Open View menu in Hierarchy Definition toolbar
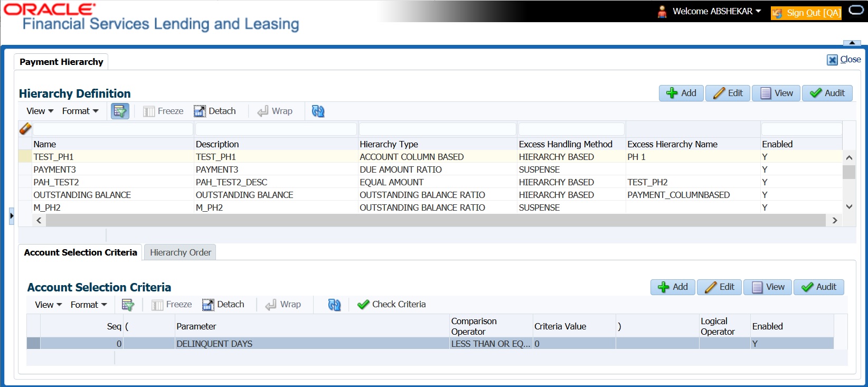868x387 pixels. (40, 111)
